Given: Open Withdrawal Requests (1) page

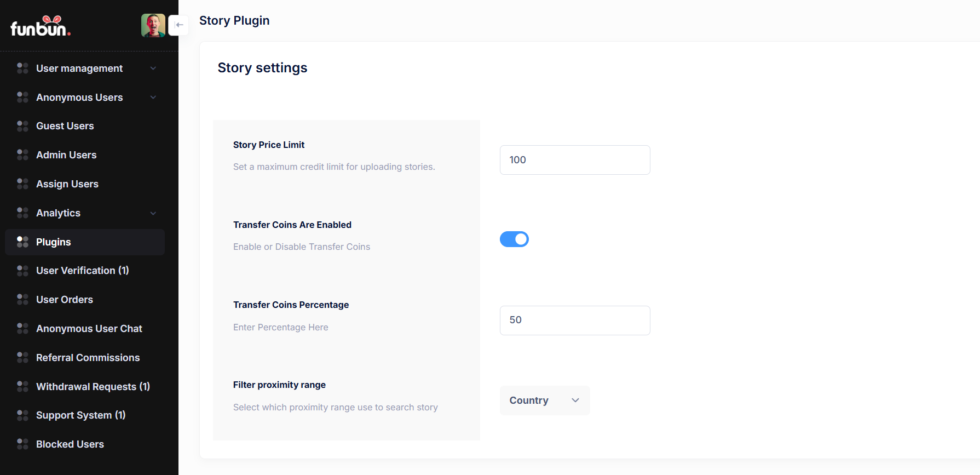Looking at the screenshot, I should pos(93,387).
